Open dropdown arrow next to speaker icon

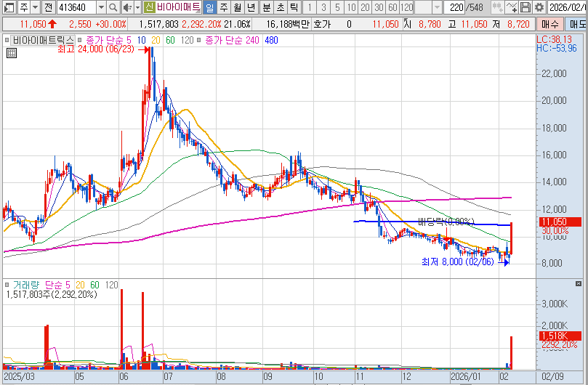point(137,7)
